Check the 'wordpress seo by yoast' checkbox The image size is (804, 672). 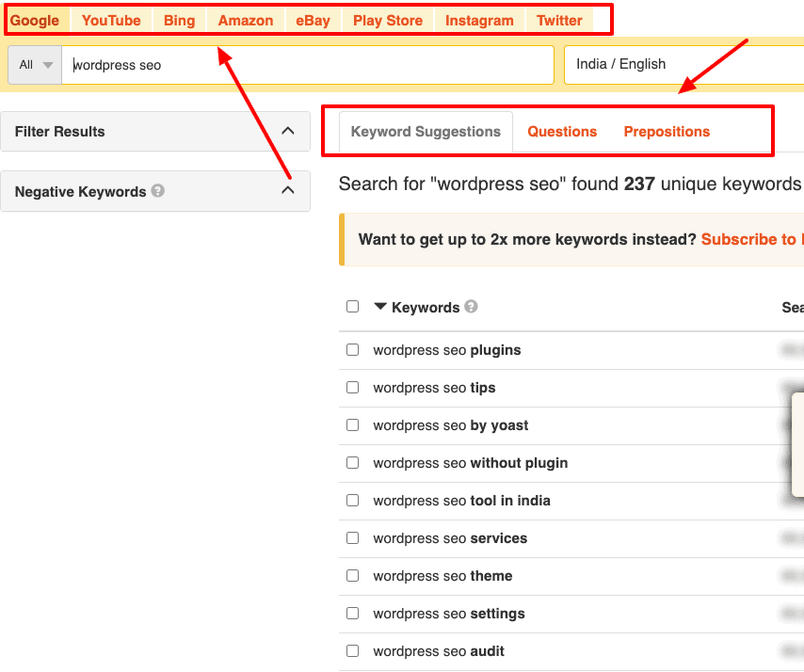click(352, 424)
